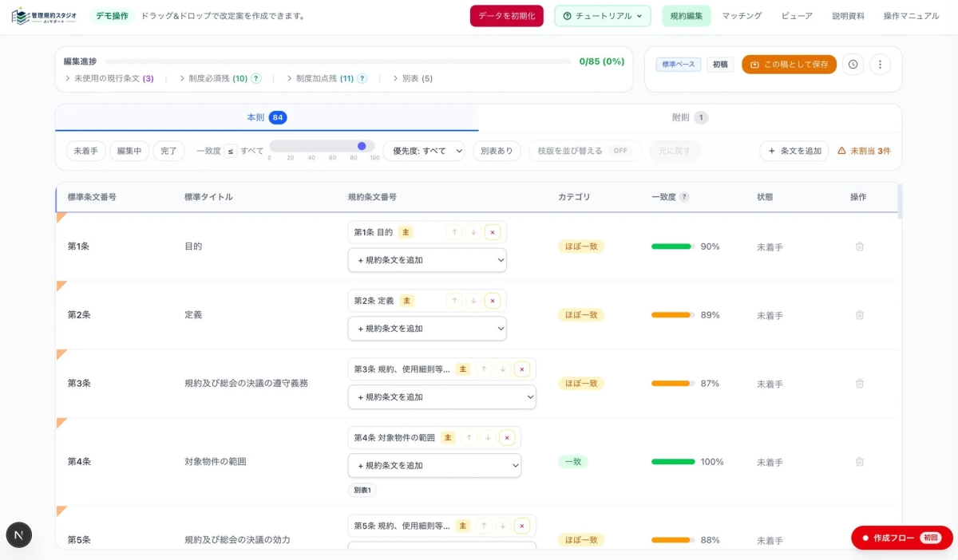Viewport: 958px width, 560px height.
Task: Toggle the 未着手 status filter
Action: click(x=85, y=151)
